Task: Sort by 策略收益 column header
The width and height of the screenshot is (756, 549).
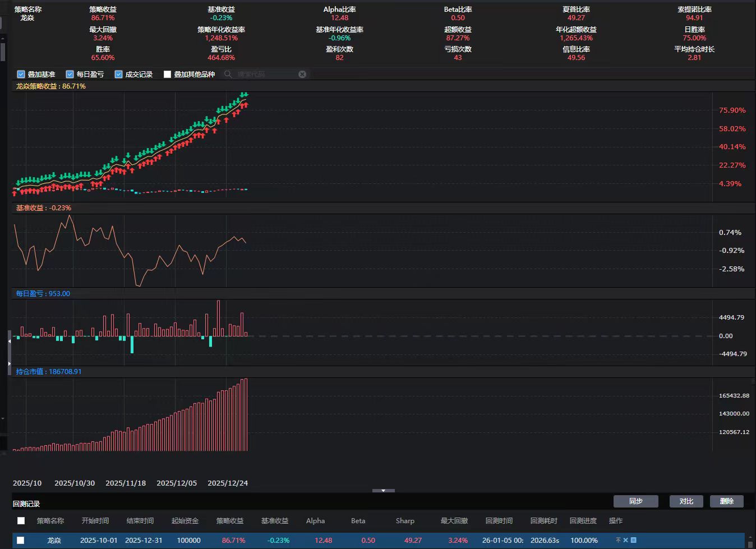Action: click(230, 520)
